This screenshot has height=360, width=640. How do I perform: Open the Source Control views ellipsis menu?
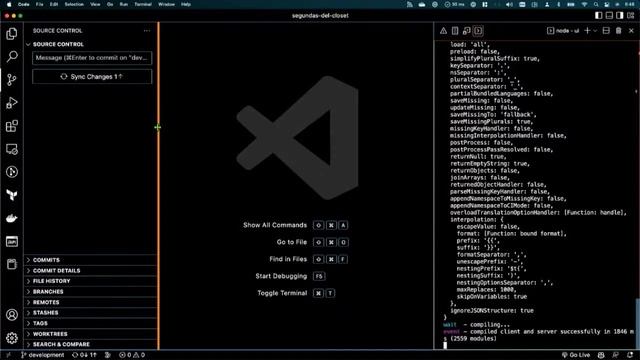coord(147,31)
